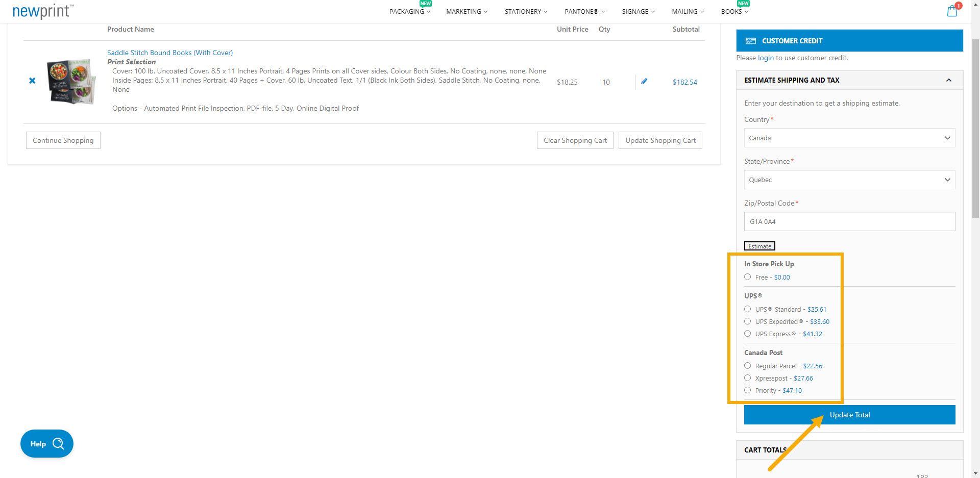Open the Country dropdown

849,138
